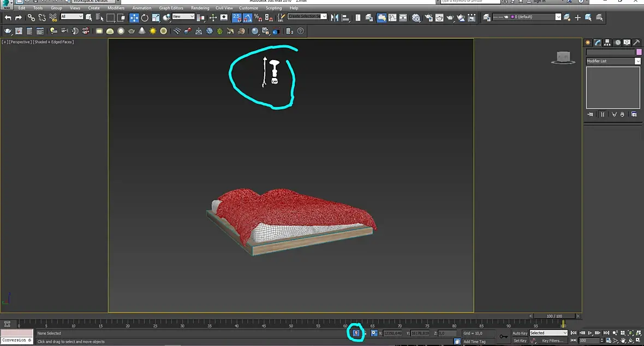This screenshot has width=644, height=346.
Task: Click the pink object color swatch
Action: (639, 52)
